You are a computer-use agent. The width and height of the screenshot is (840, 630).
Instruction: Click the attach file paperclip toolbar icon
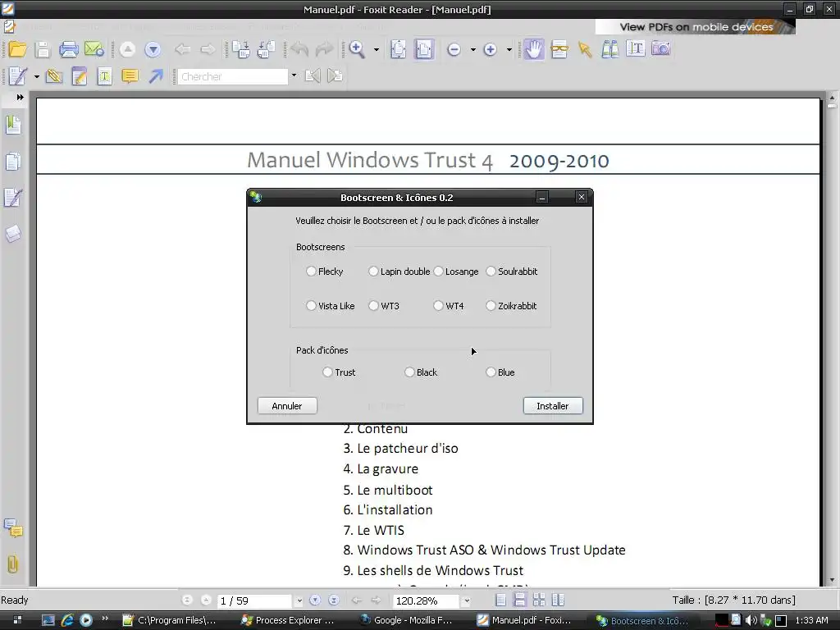coord(53,76)
